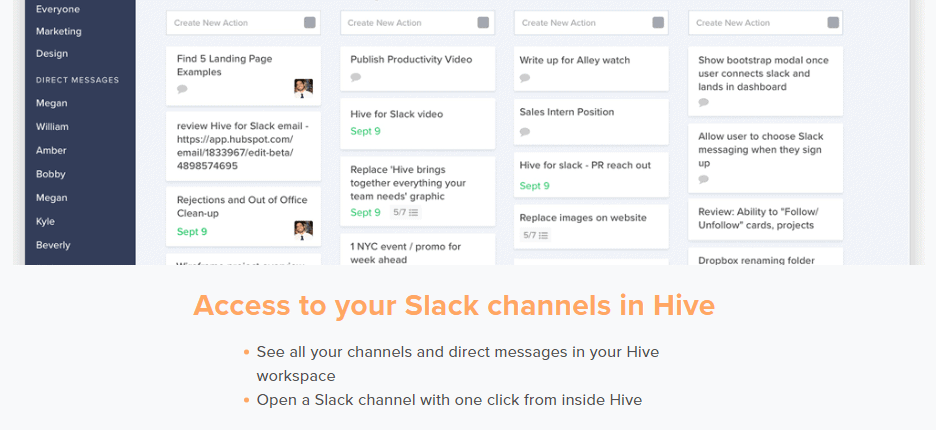Click Open a Slack channel with one click bullet
Image resolution: width=936 pixels, height=430 pixels.
pyautogui.click(x=449, y=400)
